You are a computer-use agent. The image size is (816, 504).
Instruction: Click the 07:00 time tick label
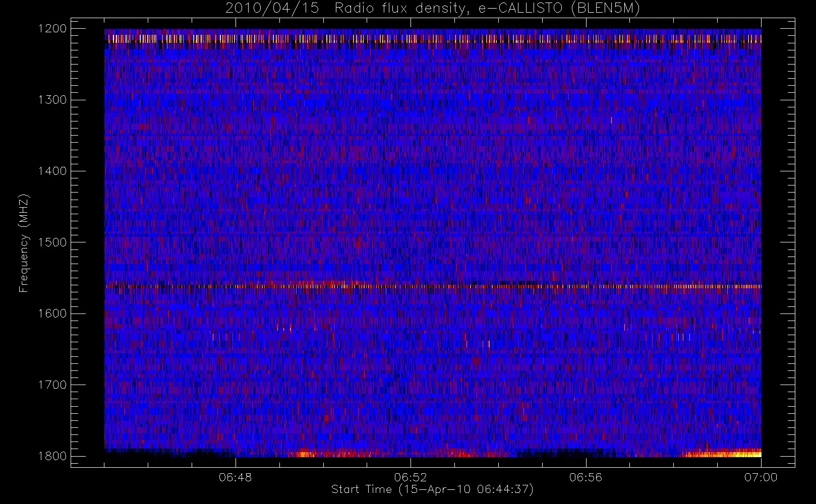[x=761, y=477]
